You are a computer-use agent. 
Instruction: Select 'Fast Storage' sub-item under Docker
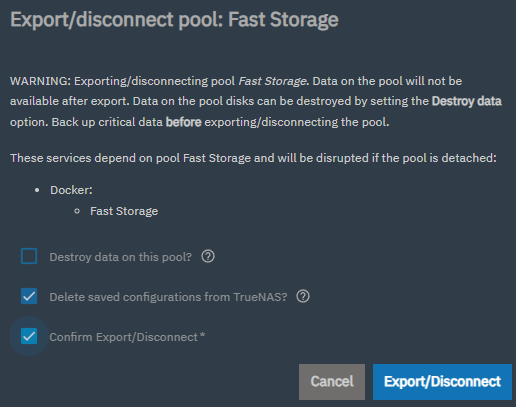(124, 211)
